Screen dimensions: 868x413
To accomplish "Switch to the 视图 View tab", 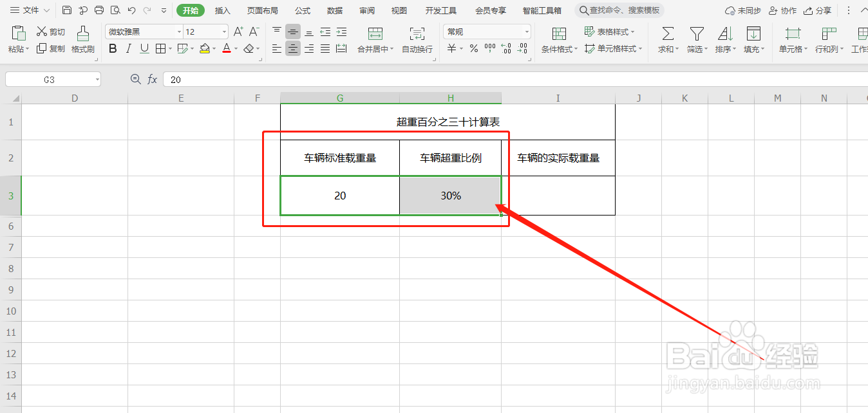I will [399, 10].
